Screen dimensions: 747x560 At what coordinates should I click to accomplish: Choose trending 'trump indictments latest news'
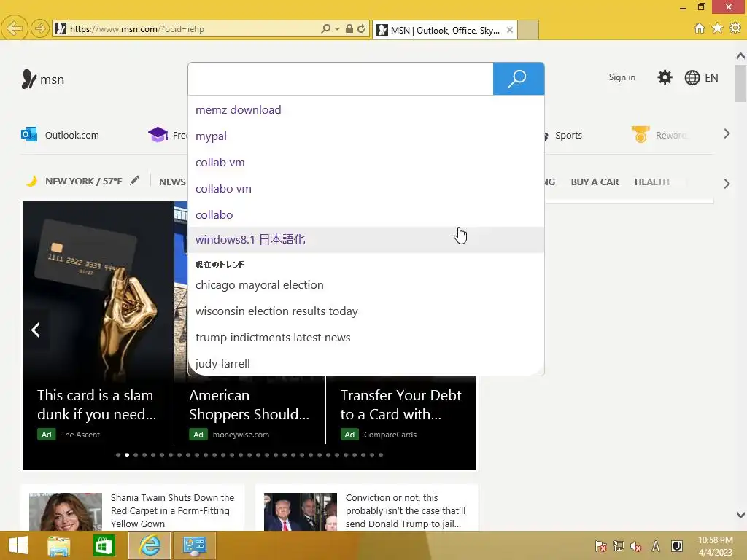point(366,337)
